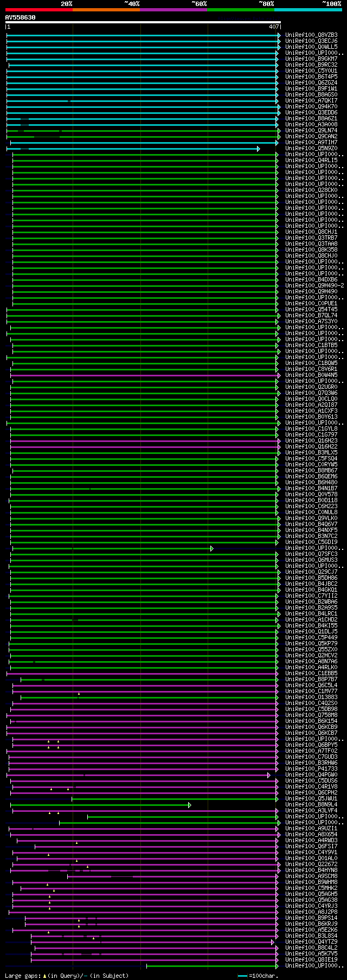Select UniRef100_Q3TRB7 label
Image resolution: width=347 pixels, height=980 pixels.
[311, 238]
